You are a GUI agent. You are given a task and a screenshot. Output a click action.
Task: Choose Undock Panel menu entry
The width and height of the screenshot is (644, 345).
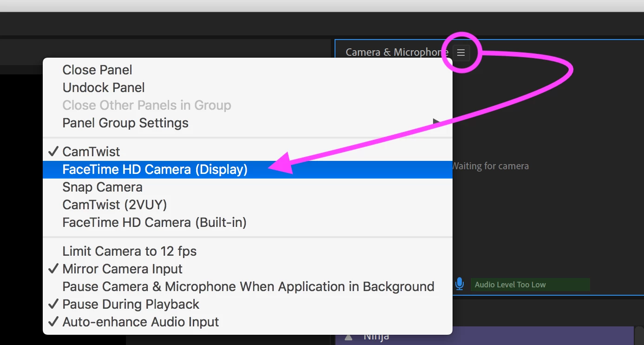pyautogui.click(x=247, y=87)
